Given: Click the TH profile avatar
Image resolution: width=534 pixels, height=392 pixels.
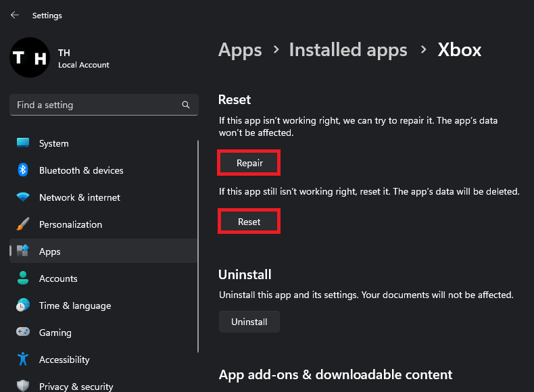Looking at the screenshot, I should 30,57.
